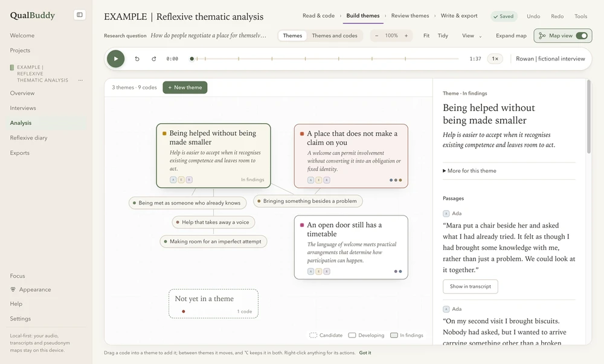The height and width of the screenshot is (364, 604).
Task: Toggle the Map view switch
Action: (x=582, y=36)
